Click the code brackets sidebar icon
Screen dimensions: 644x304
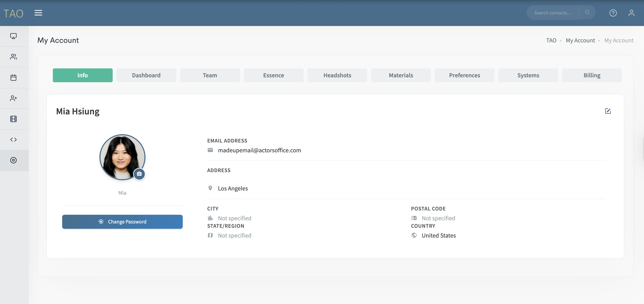[x=13, y=140]
